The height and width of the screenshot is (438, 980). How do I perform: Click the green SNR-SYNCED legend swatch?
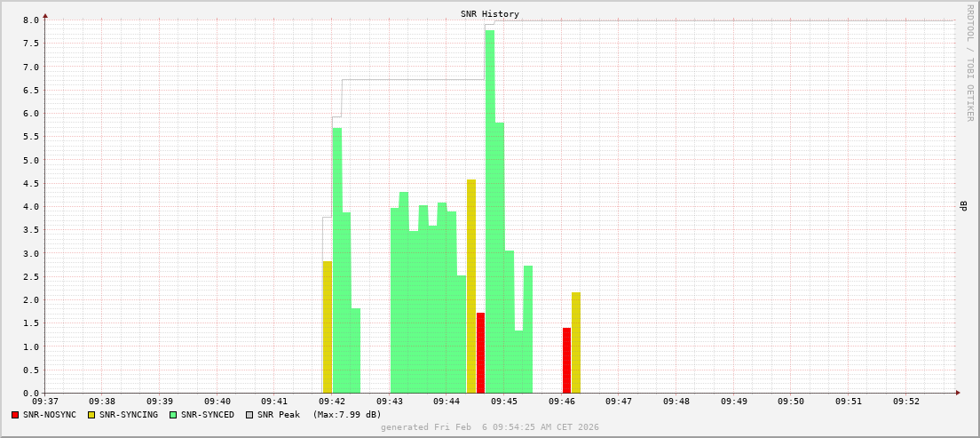click(x=173, y=415)
